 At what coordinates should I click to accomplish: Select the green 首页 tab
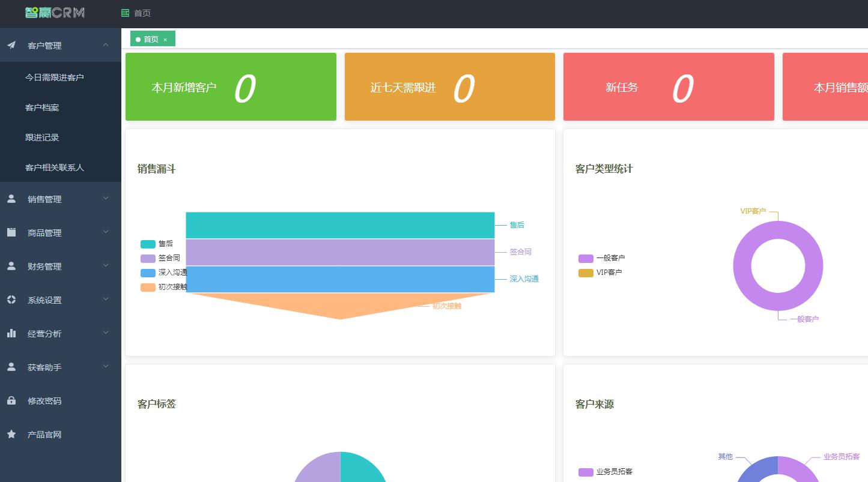point(153,39)
